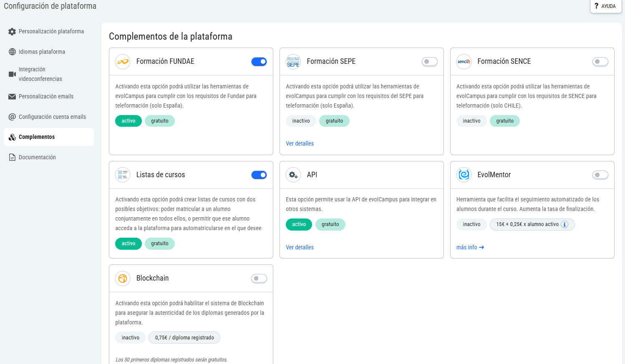Enable the Formación SEPE toggle
Viewport: 625px width, 364px height.
coord(430,62)
